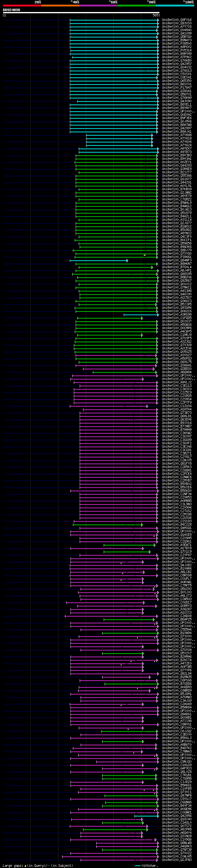Select the UniRef100_Q84NF3 hit label
The width and height of the screenshot is (197, 868).
click(177, 260)
